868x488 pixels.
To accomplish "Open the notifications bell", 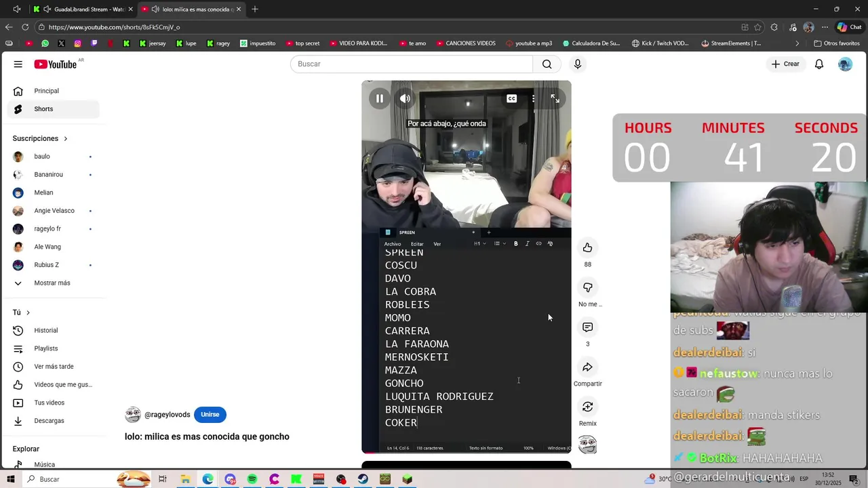I will tap(819, 64).
